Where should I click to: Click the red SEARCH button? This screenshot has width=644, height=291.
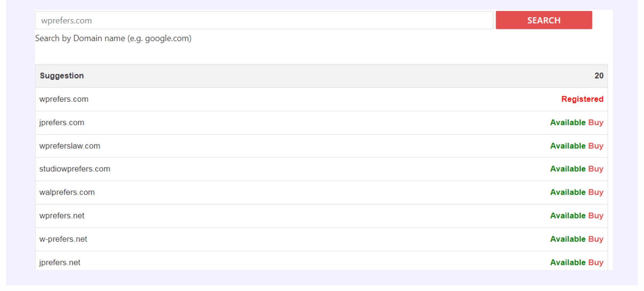(543, 20)
